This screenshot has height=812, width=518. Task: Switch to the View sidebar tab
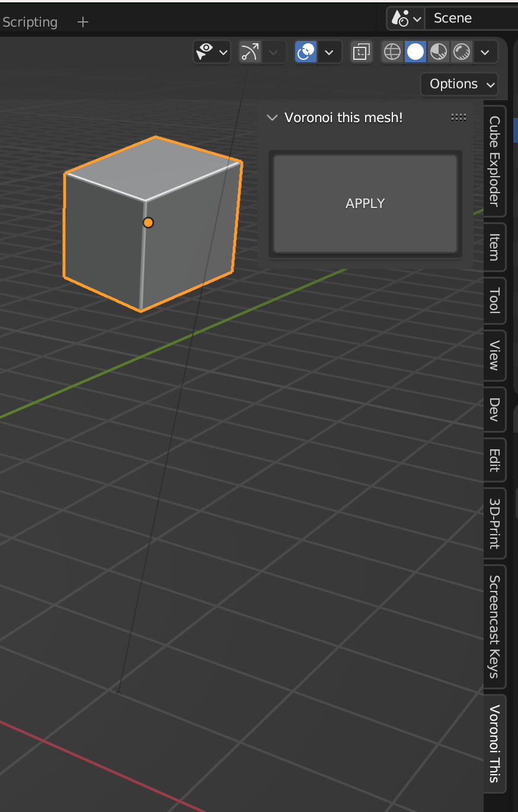coord(494,355)
